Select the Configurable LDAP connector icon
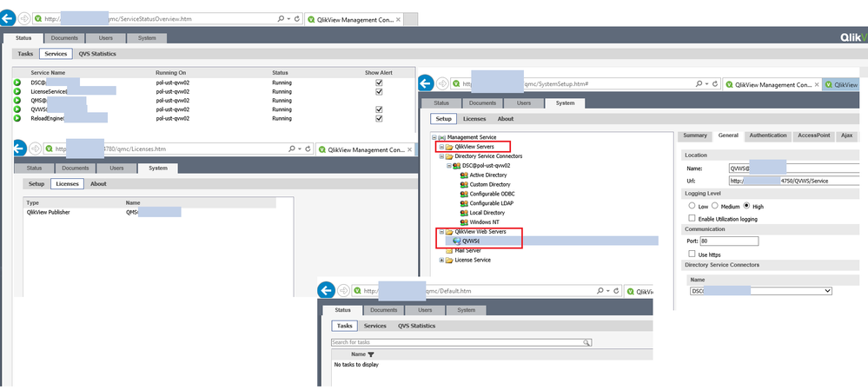 (464, 203)
